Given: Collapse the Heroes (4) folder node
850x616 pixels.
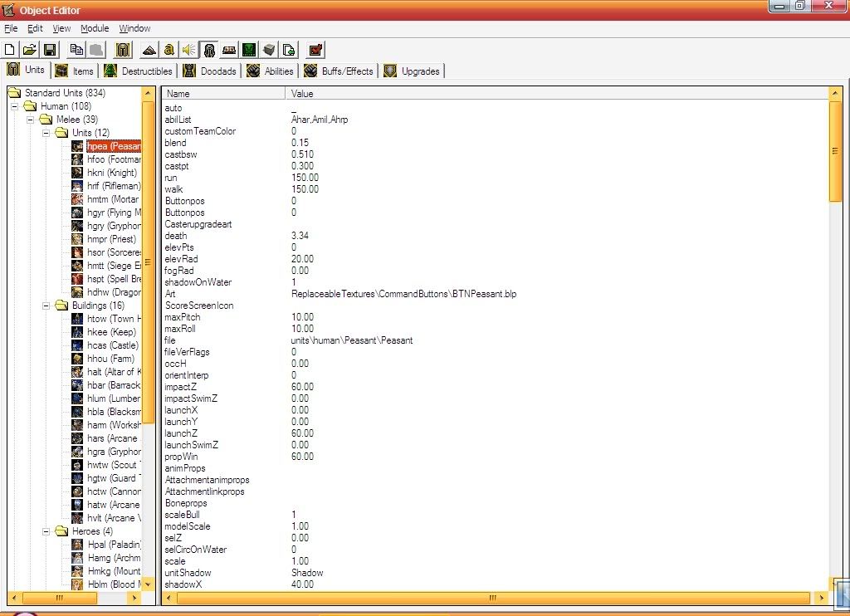Looking at the screenshot, I should coord(46,531).
